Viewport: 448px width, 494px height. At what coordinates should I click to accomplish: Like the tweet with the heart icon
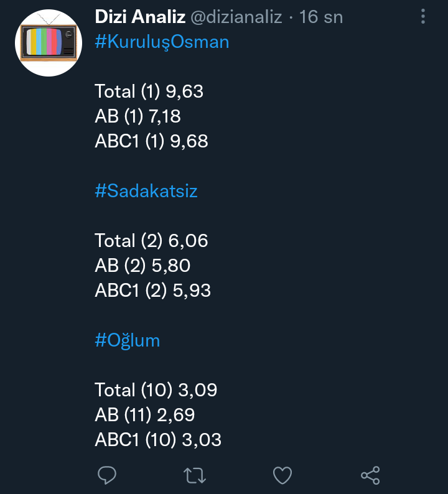point(282,476)
